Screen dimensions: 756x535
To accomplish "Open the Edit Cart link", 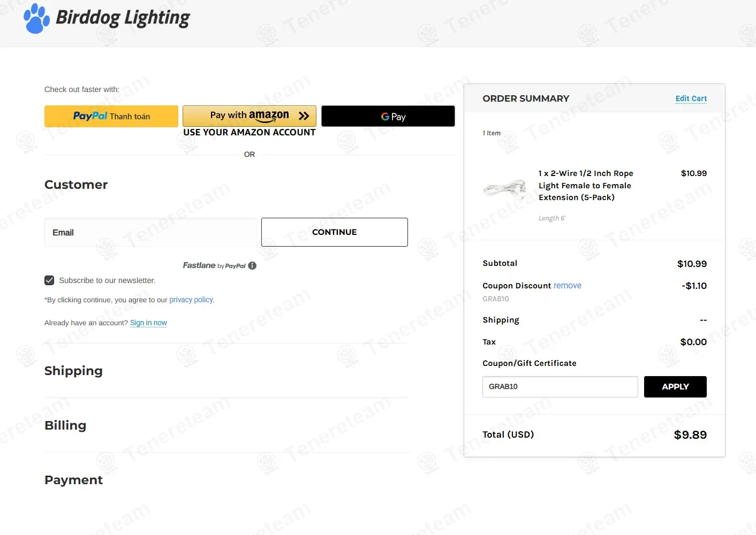I will click(x=691, y=98).
